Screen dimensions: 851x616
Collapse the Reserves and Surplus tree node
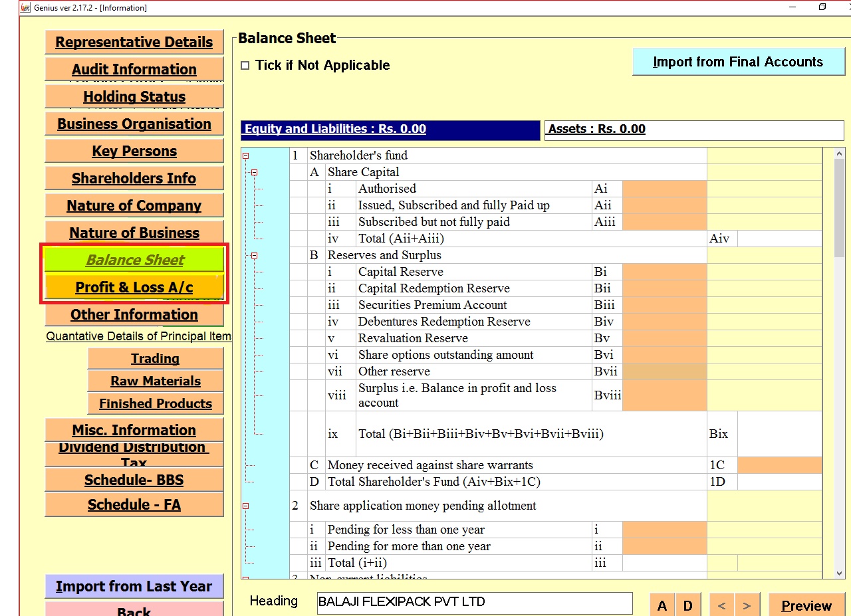click(254, 256)
